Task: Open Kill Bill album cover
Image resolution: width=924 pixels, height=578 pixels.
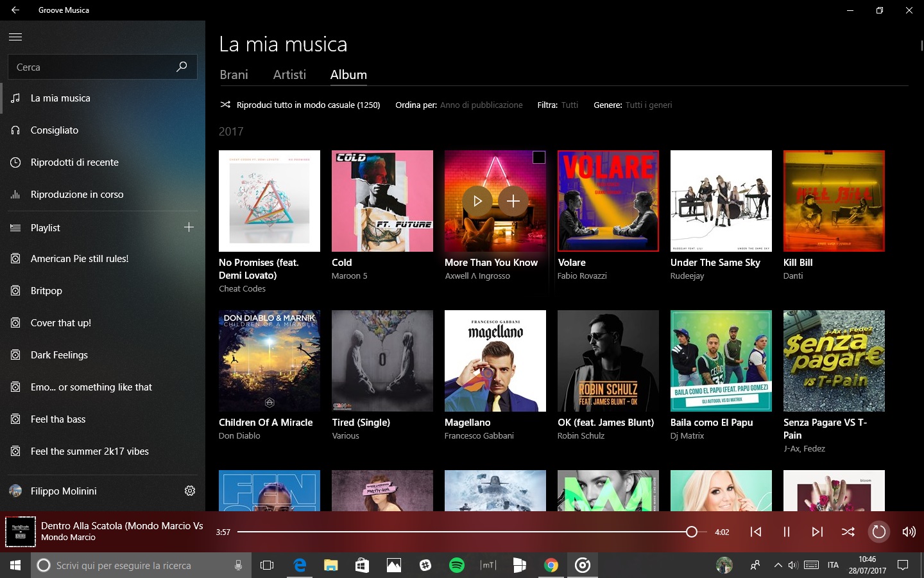Action: [x=834, y=201]
